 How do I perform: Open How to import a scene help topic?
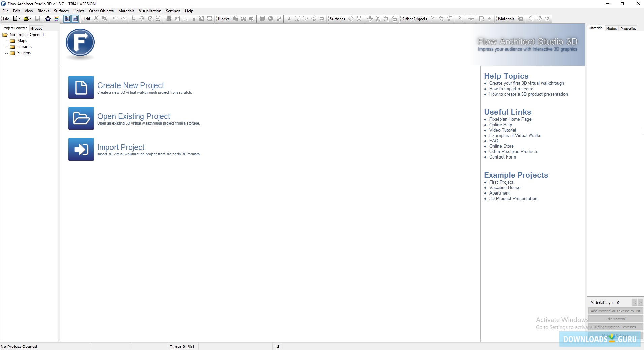pos(511,89)
